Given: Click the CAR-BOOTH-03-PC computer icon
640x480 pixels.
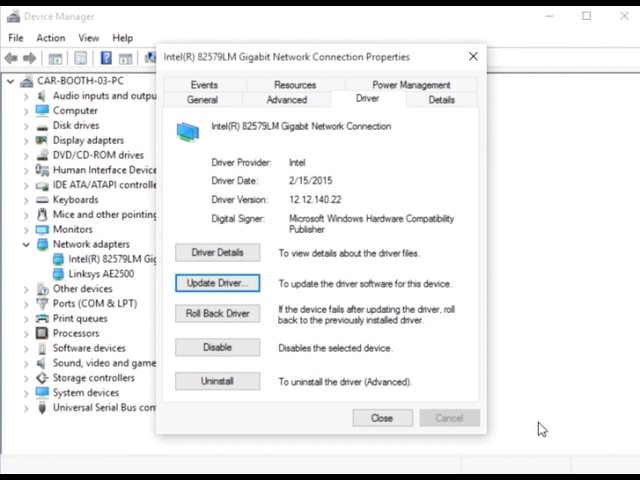Looking at the screenshot, I should pos(27,81).
